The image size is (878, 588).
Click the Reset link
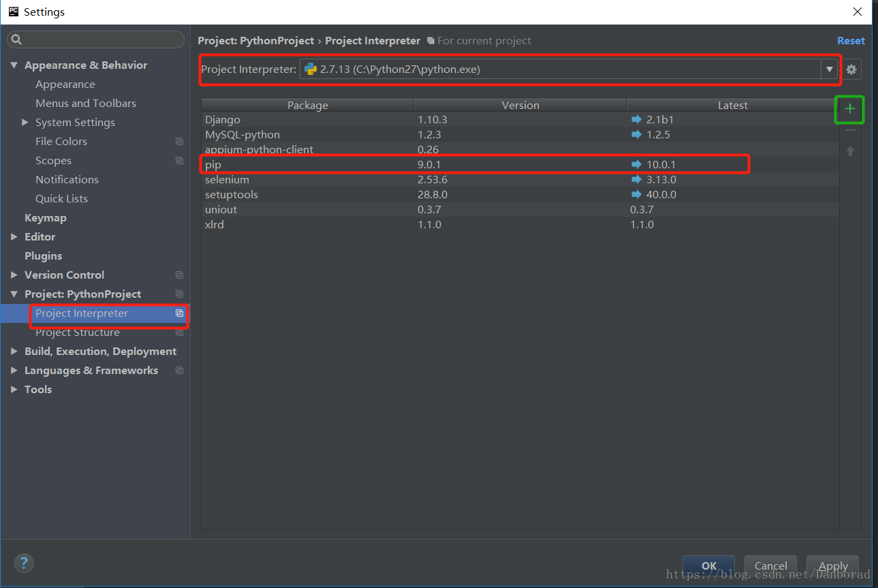tap(851, 41)
